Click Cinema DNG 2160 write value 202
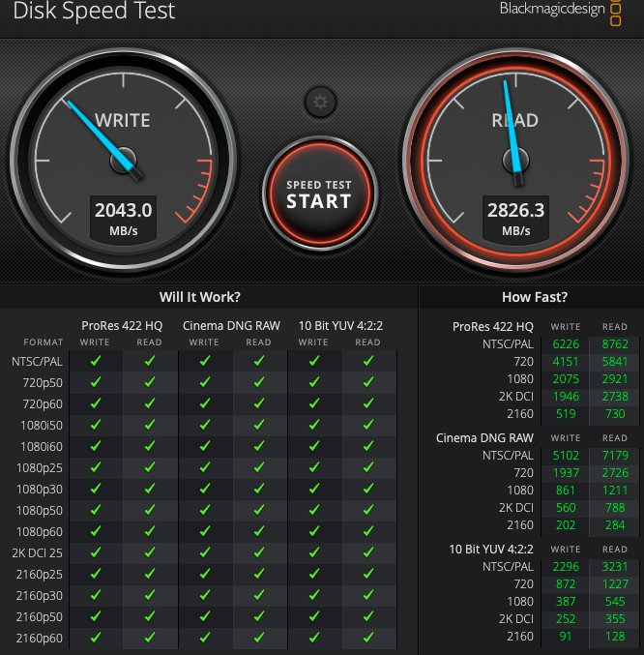 tap(566, 525)
